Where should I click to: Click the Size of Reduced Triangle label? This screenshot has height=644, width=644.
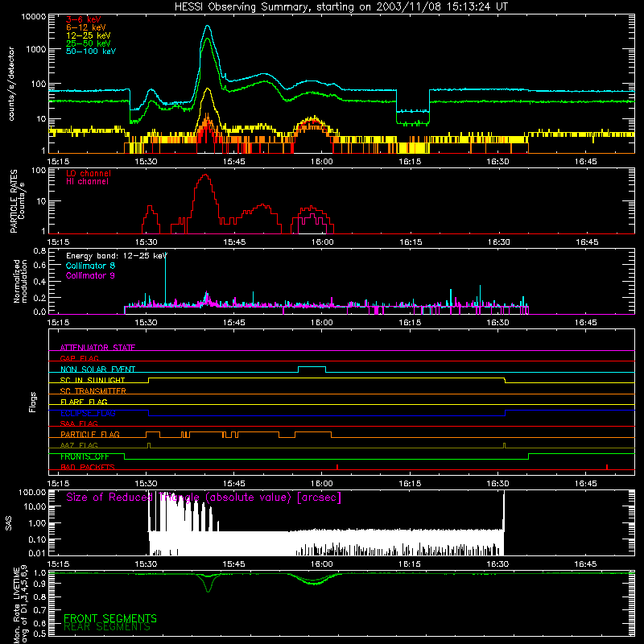204,497
